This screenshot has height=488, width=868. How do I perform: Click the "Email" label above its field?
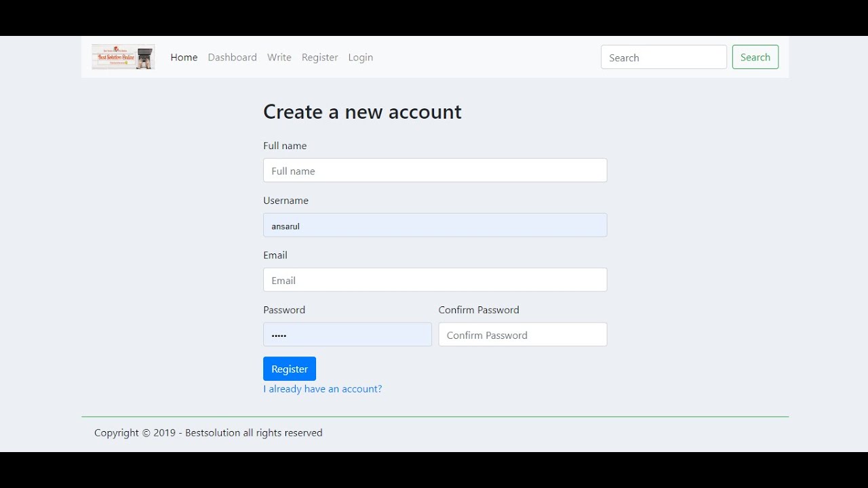pyautogui.click(x=275, y=256)
